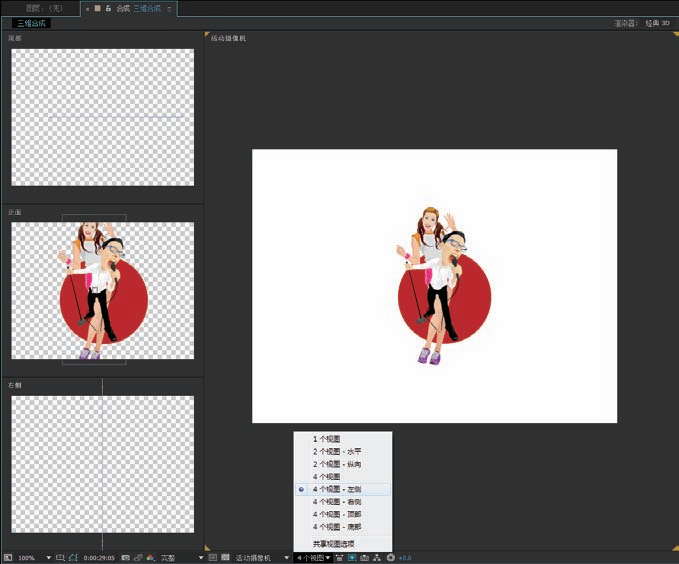Click the +0.0 exposure value
This screenshot has width=679, height=564.
tap(404, 558)
